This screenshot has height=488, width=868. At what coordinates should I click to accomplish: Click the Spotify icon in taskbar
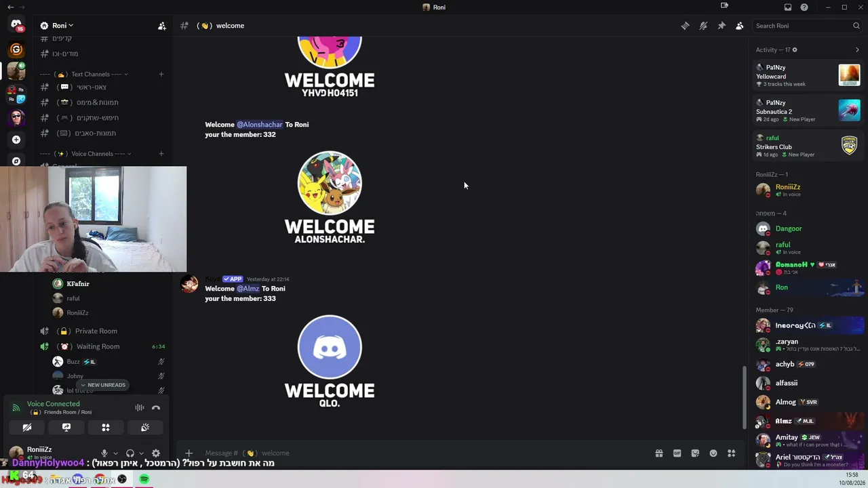coord(144,479)
